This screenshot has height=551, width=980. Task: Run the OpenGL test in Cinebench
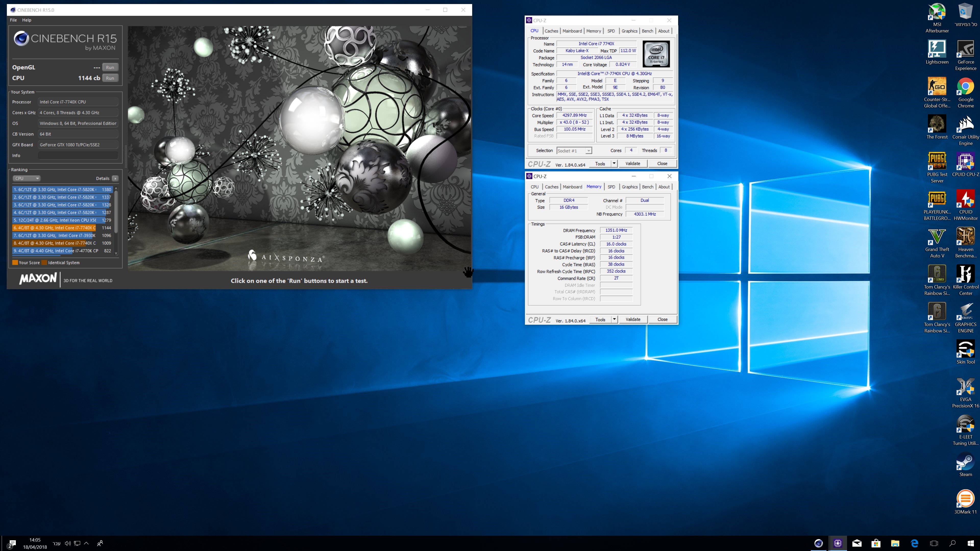tap(110, 67)
